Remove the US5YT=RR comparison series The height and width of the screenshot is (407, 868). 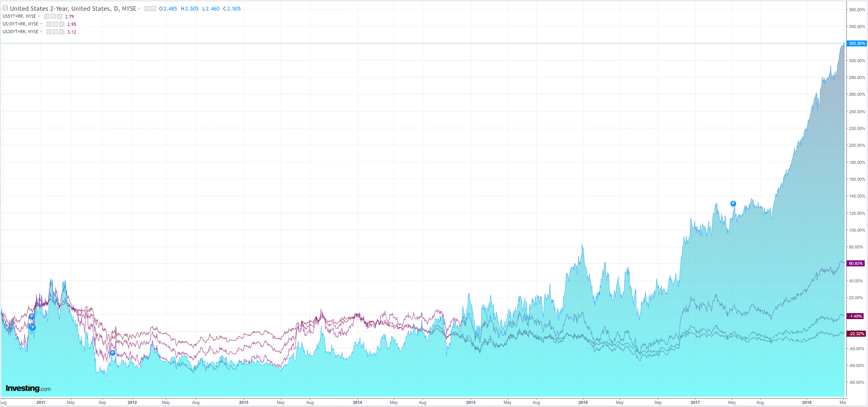60,17
